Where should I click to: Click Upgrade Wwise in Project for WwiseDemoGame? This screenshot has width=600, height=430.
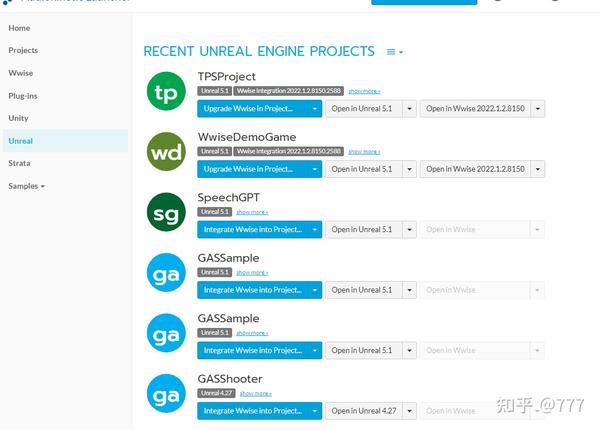click(253, 169)
